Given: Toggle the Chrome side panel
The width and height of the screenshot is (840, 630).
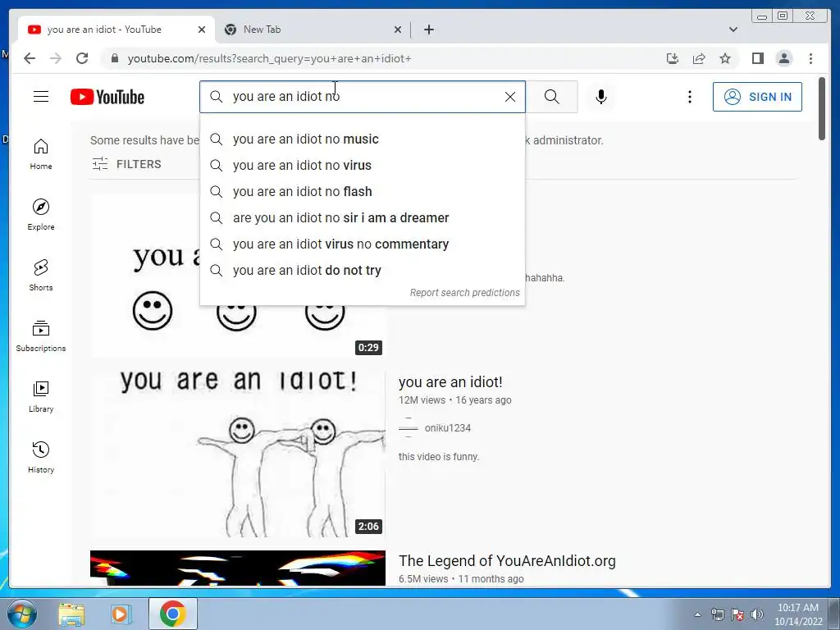Looking at the screenshot, I should (x=757, y=58).
